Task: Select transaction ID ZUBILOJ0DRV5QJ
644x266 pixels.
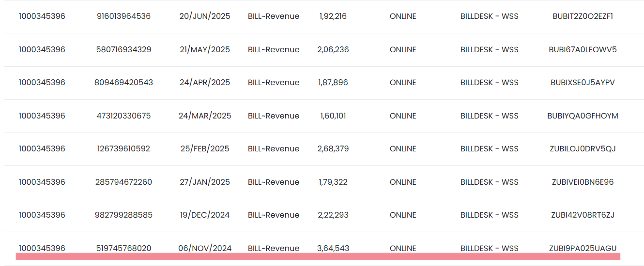Action: pos(583,148)
